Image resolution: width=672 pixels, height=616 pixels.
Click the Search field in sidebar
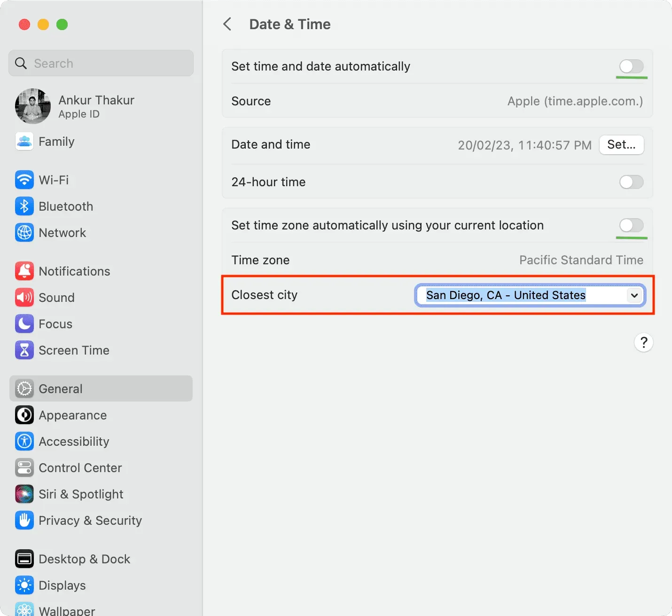(x=101, y=63)
